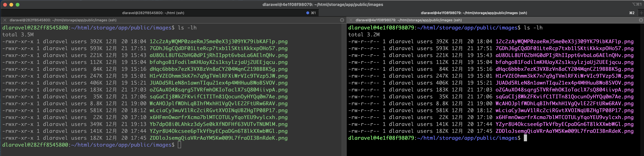644x156 pixels.
Task: Focus the left pane command prompt cursor
Action: click(x=179, y=145)
